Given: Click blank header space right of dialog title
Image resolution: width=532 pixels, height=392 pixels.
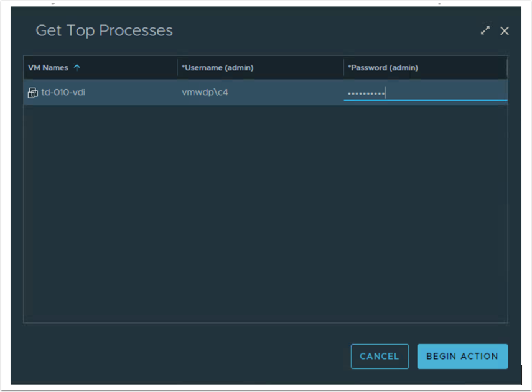Looking at the screenshot, I should 324,30.
